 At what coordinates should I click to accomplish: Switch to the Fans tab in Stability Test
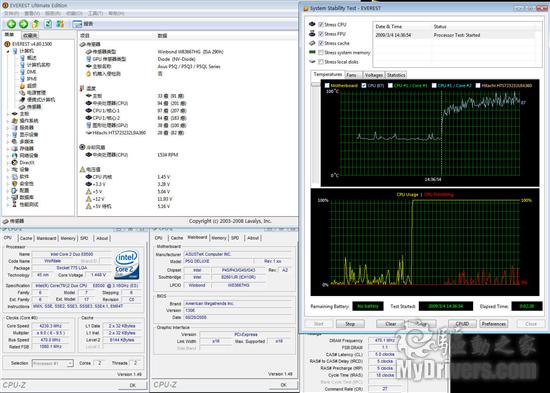pyautogui.click(x=352, y=75)
